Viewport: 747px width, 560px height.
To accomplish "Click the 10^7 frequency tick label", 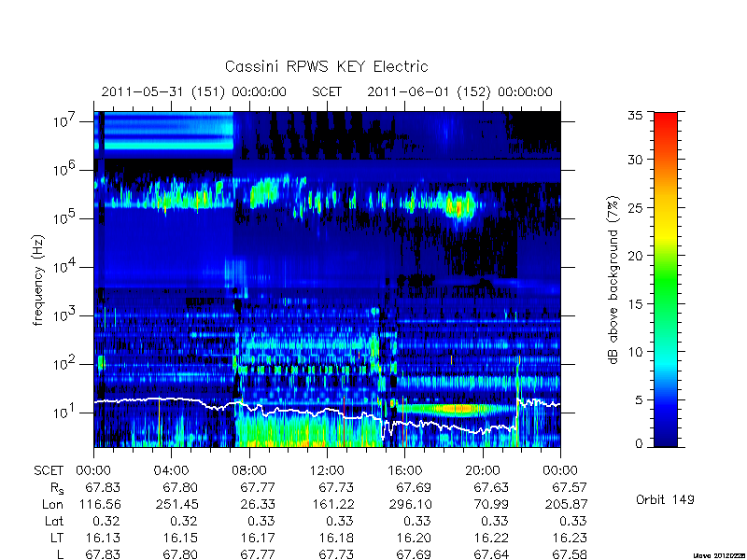I will [66, 121].
